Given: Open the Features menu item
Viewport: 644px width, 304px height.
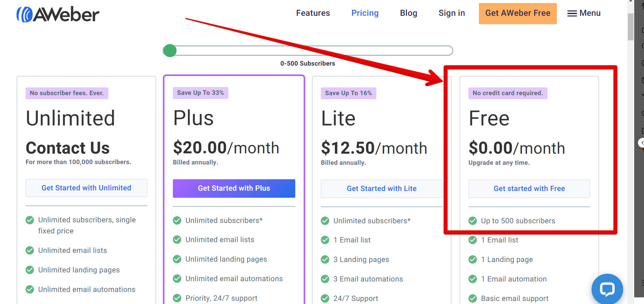Looking at the screenshot, I should pyautogui.click(x=313, y=13).
